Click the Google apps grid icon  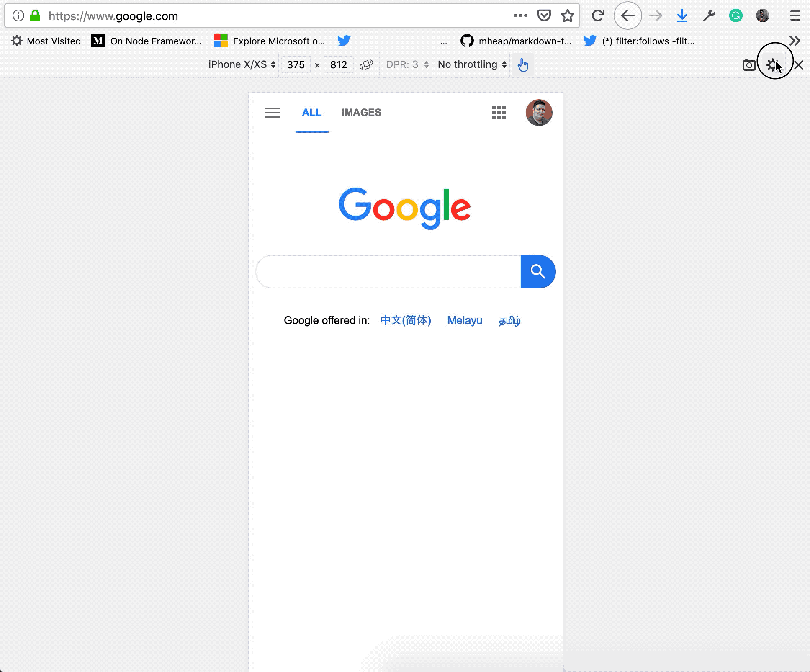499,112
